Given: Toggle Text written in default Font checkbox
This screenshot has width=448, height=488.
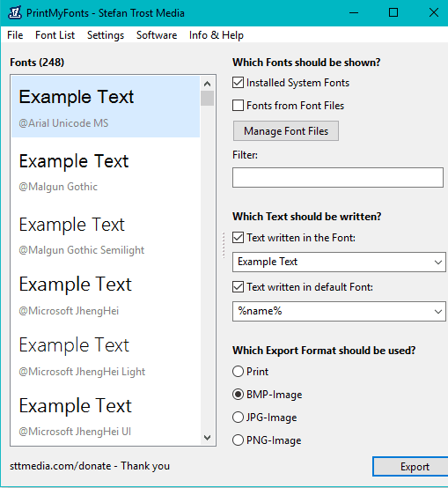Looking at the screenshot, I should tap(238, 286).
